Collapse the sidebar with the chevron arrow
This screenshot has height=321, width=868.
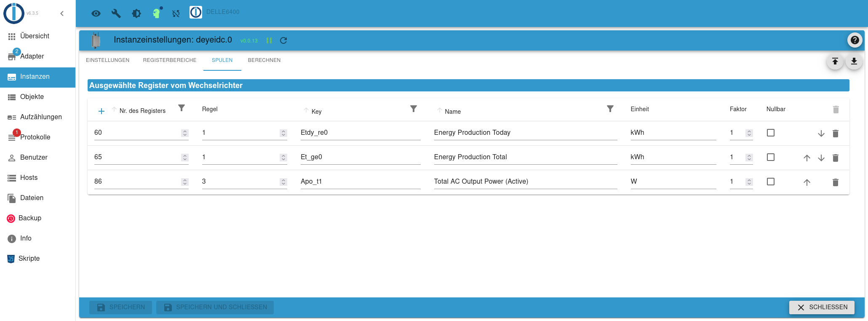(62, 13)
